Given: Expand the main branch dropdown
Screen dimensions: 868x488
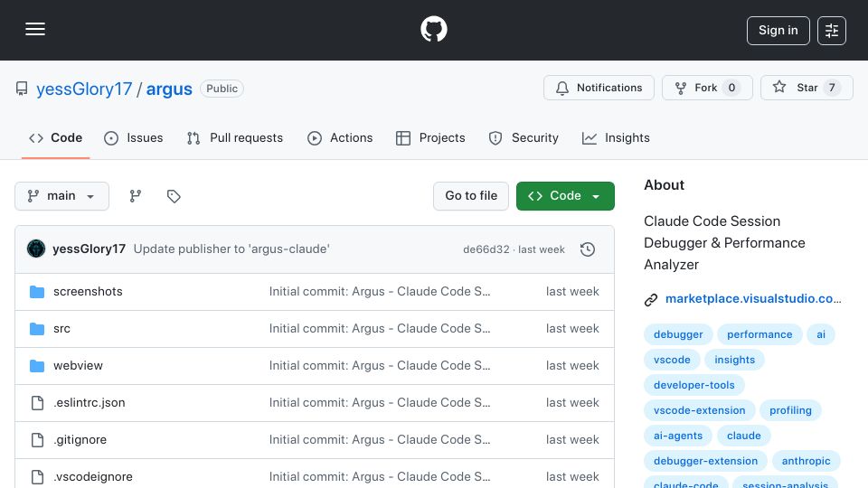Looking at the screenshot, I should point(61,196).
